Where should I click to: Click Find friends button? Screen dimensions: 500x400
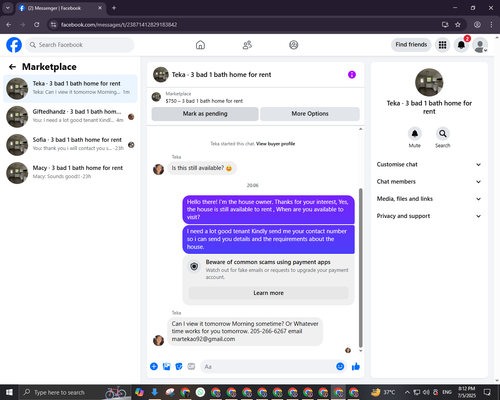pos(411,45)
